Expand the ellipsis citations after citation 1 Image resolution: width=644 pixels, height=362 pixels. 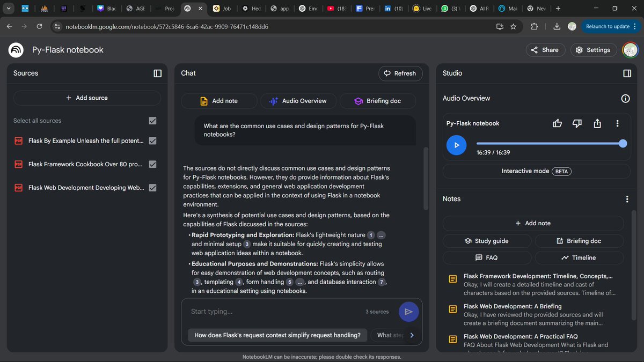coord(382,235)
